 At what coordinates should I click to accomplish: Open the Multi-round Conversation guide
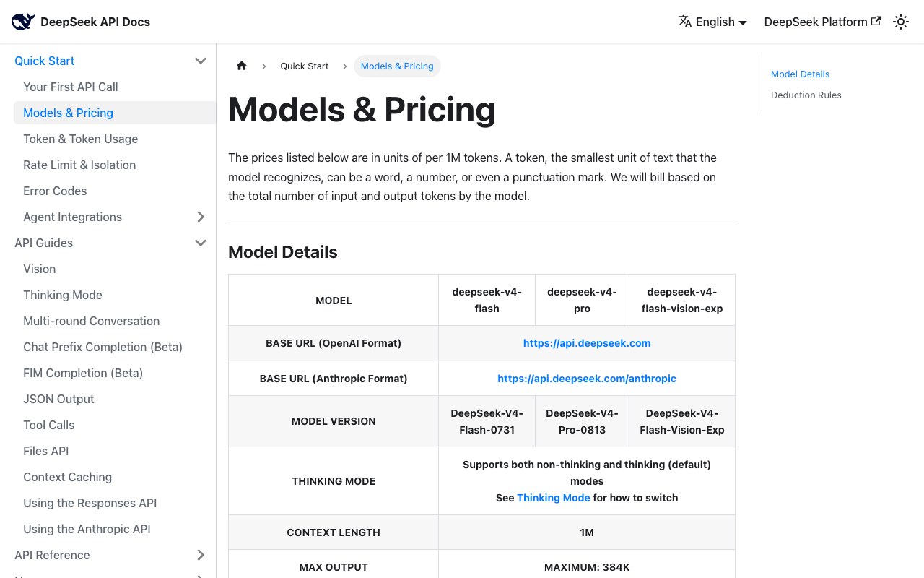(92, 321)
